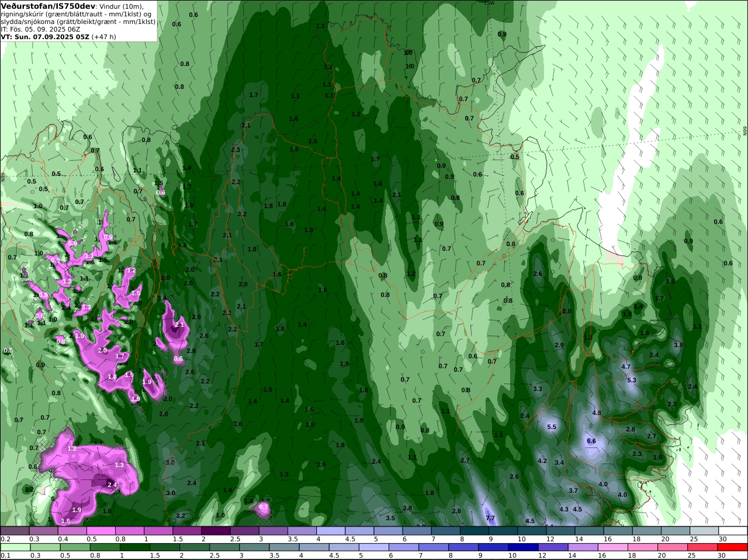Select the light grey snow swatch at 25
The height and width of the screenshot is (560, 748).
[705, 531]
